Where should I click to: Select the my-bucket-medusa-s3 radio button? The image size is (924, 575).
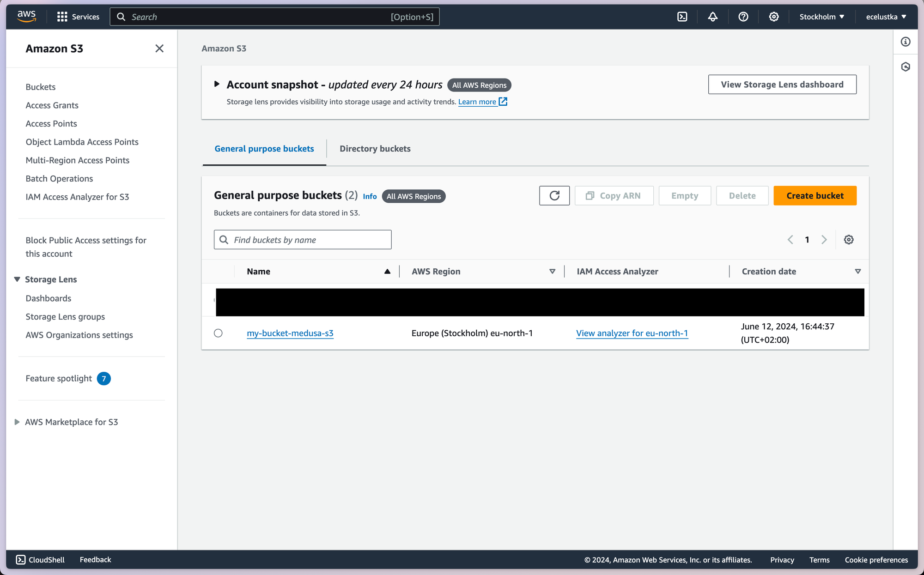pos(219,333)
